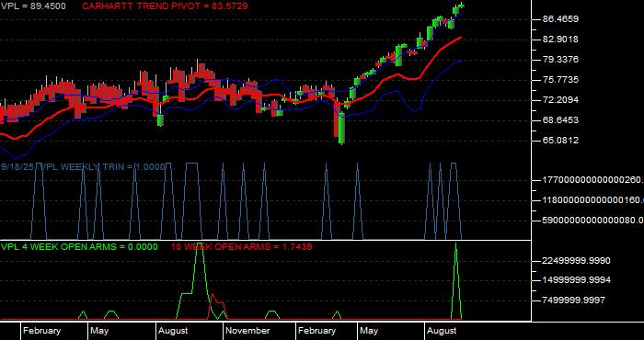Click the second February time axis label

(x=316, y=331)
